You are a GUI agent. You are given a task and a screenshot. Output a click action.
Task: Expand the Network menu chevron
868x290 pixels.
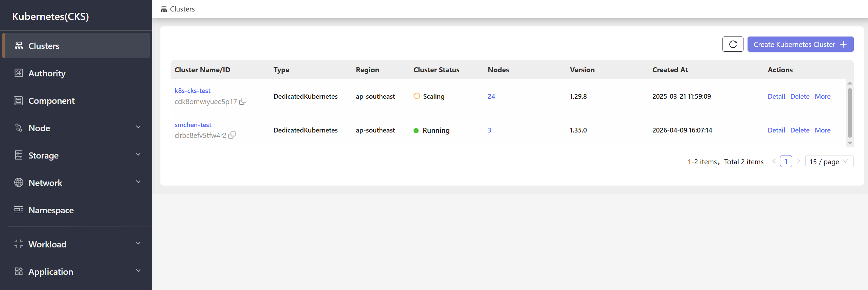[138, 182]
